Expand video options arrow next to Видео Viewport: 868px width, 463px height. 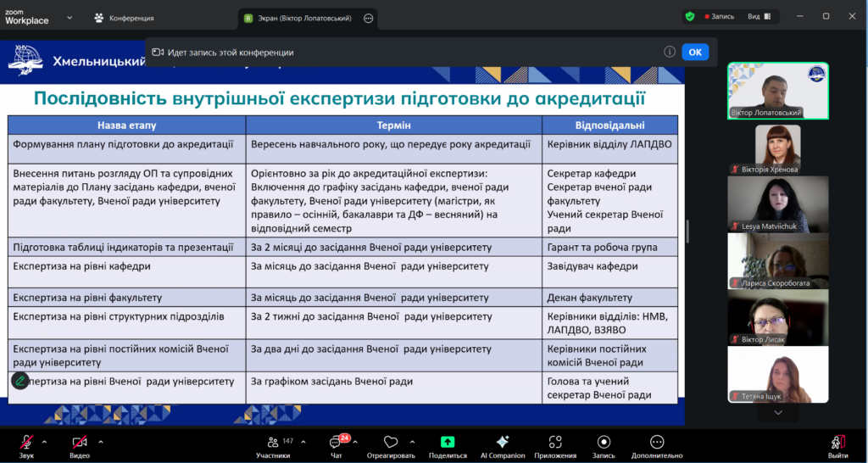[101, 441]
